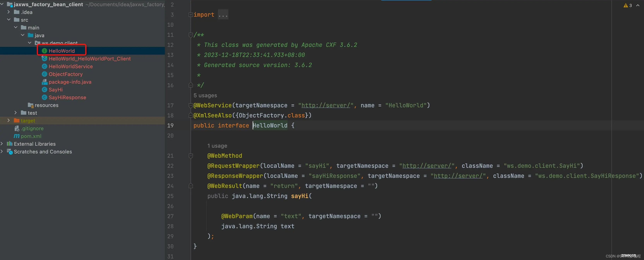The image size is (644, 260).
Task: Open HelloWorldService in project tree
Action: click(x=70, y=66)
